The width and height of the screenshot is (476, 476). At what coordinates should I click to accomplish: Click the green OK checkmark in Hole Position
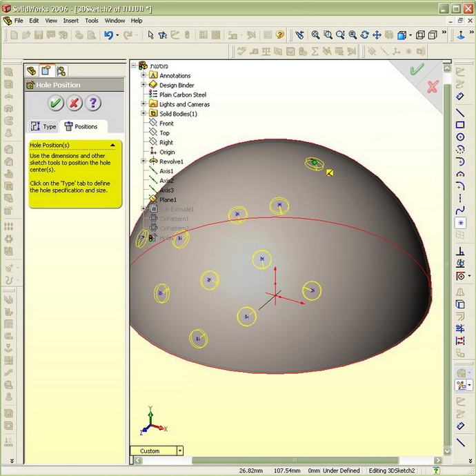point(56,103)
